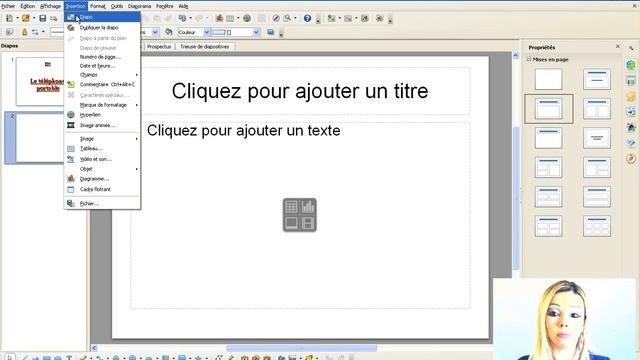
Task: Click the insert picture placeholder icon
Action: (291, 223)
